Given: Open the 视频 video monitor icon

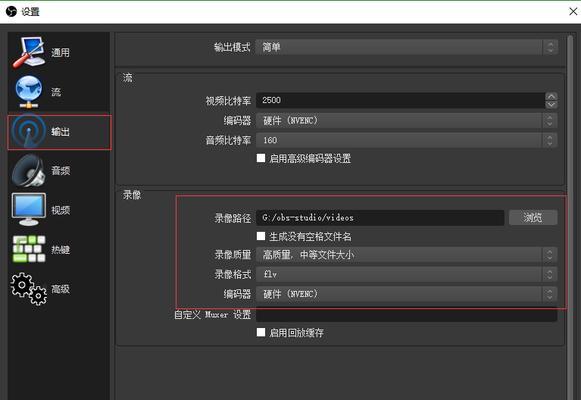Looking at the screenshot, I should click(x=29, y=210).
